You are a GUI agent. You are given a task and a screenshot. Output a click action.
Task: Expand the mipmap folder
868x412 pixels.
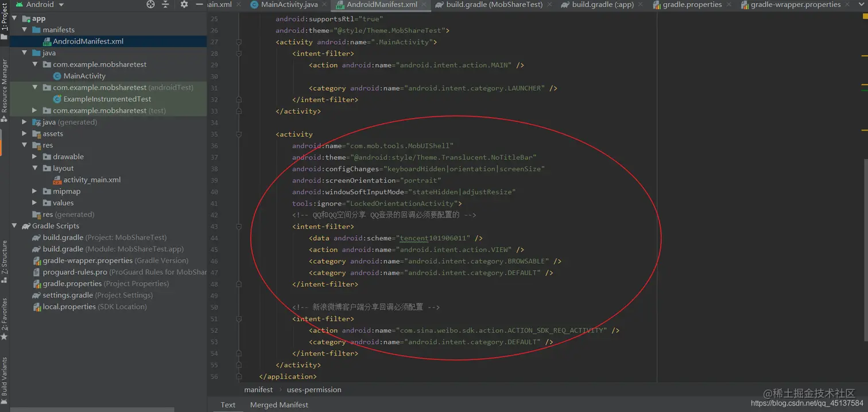pos(35,191)
